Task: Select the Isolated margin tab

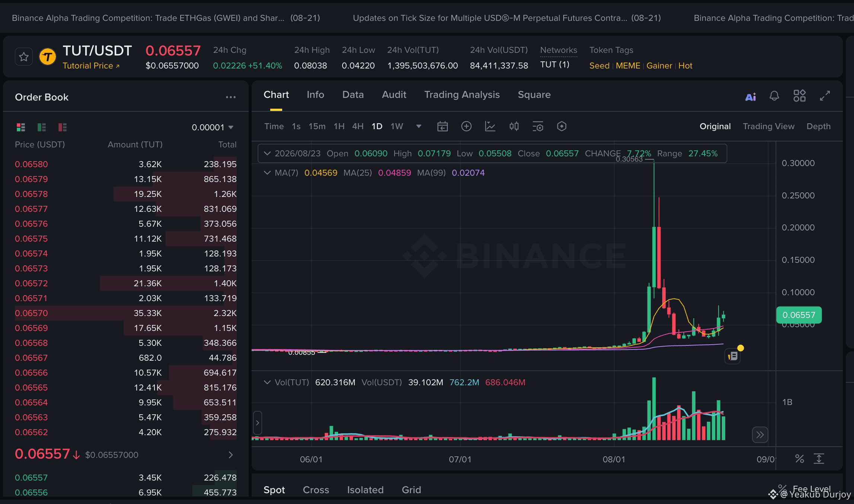Action: [366, 490]
